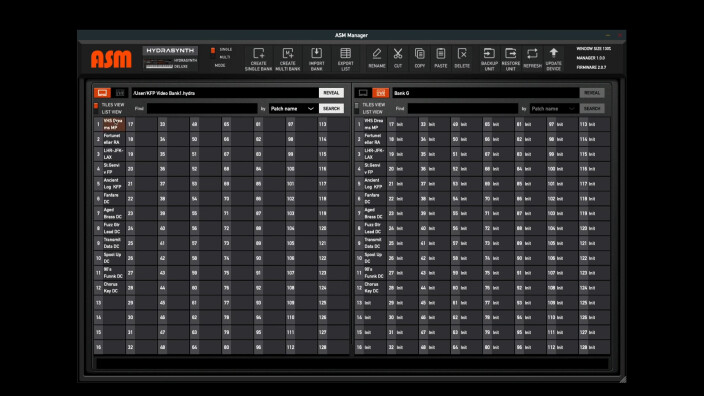The image size is (704, 396).
Task: Click the Restore Unit icon
Action: pos(510,59)
